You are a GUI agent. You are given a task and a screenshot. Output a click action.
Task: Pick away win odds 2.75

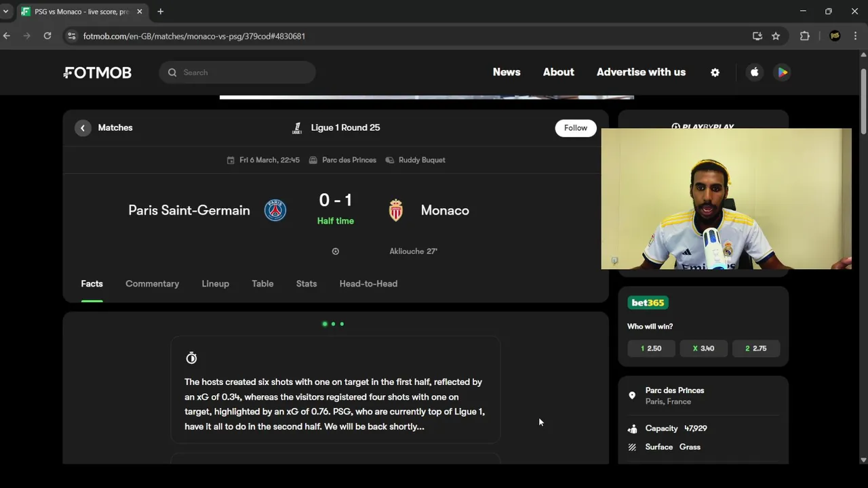[x=756, y=348]
